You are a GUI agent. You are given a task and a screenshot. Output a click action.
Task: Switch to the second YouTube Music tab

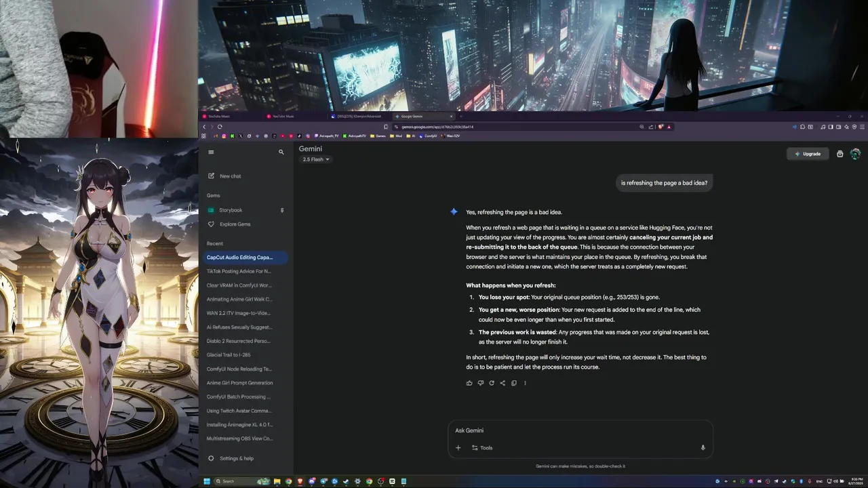[x=294, y=117]
